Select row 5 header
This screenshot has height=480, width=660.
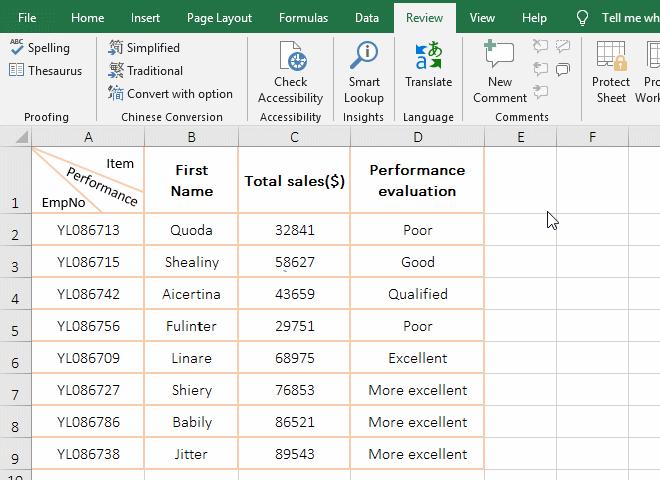[x=15, y=327]
